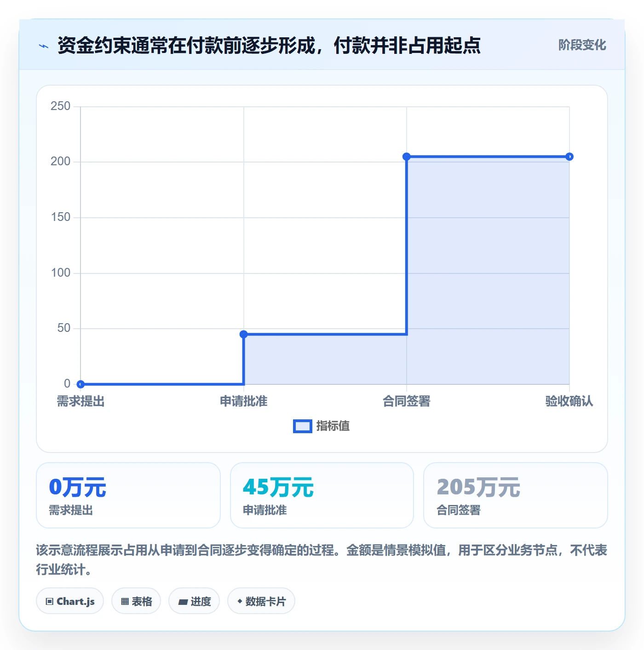
Task: Click the 进度 tag chip
Action: pos(194,601)
